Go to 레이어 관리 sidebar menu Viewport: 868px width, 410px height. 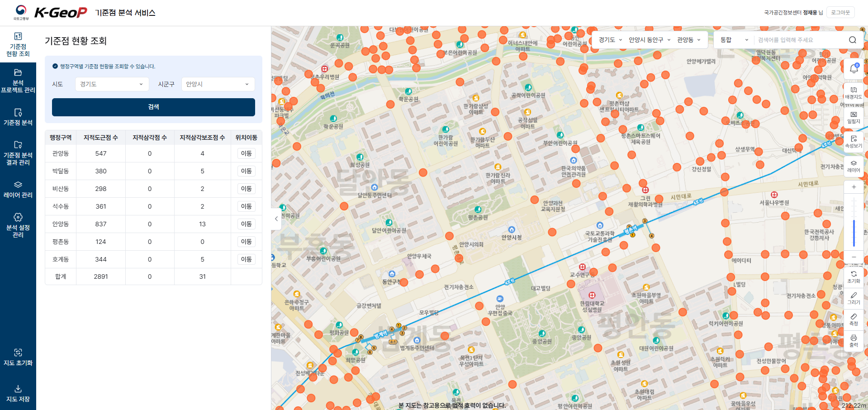(18, 189)
